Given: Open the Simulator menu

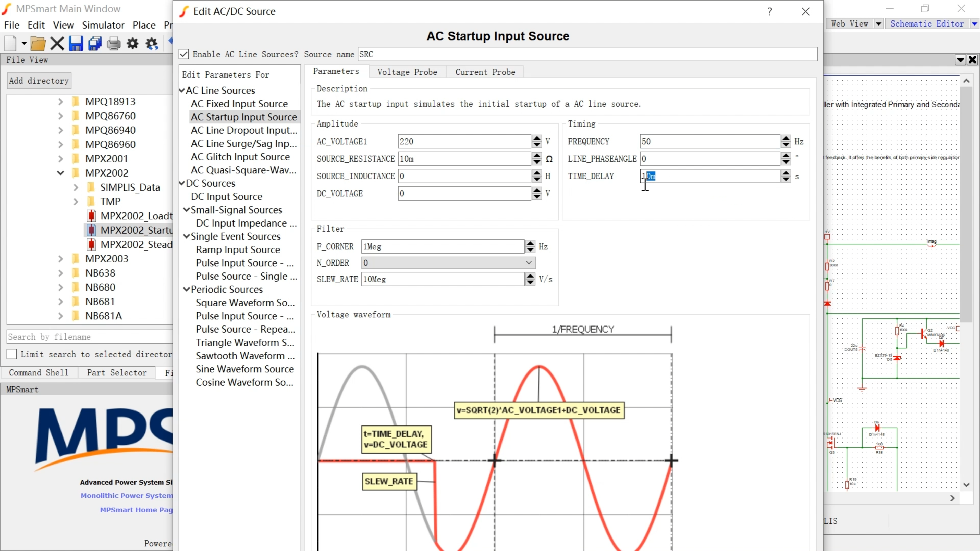Looking at the screenshot, I should (103, 25).
